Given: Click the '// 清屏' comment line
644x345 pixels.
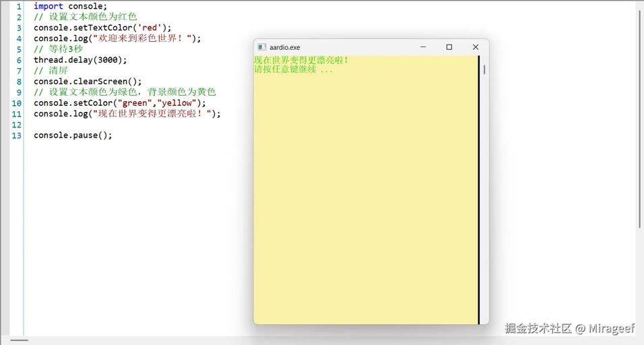Looking at the screenshot, I should (51, 71).
